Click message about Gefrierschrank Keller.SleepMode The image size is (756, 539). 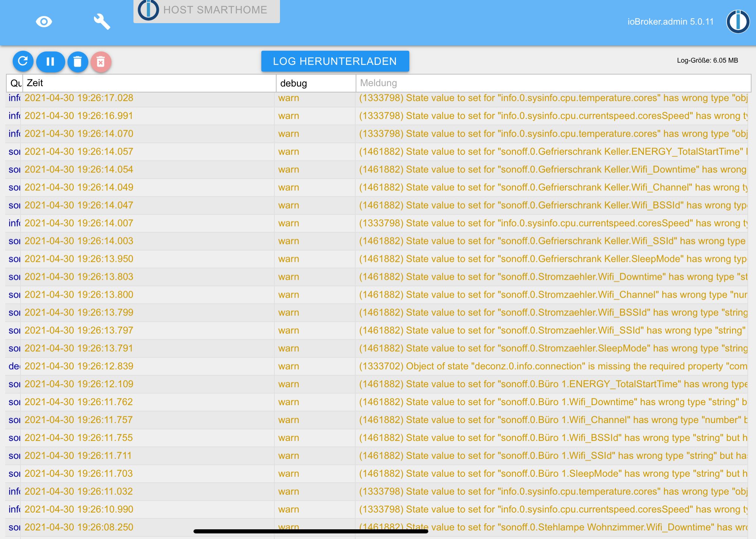(x=553, y=259)
